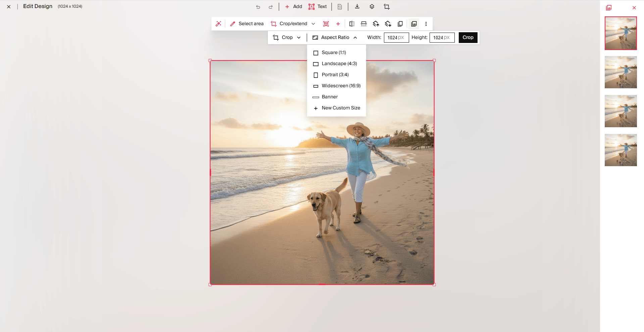Click the black Crop button
Screen dimensions: 644x332
[x=467, y=37]
